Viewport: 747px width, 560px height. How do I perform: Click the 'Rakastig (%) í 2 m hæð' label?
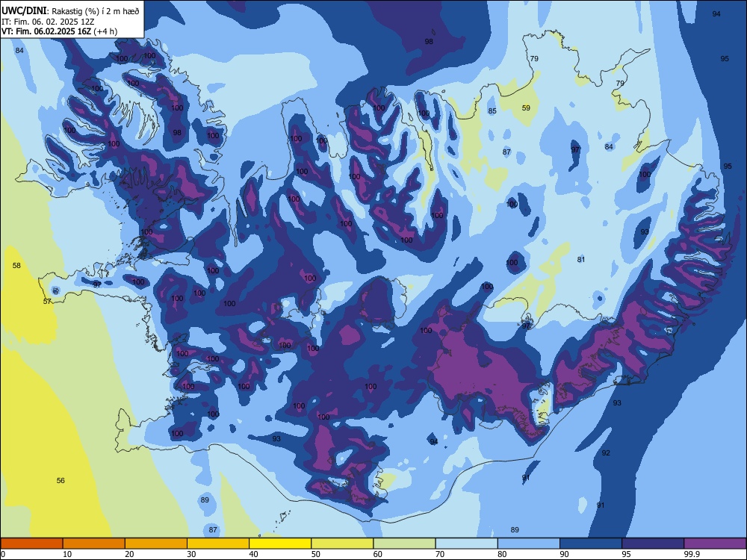click(96, 11)
